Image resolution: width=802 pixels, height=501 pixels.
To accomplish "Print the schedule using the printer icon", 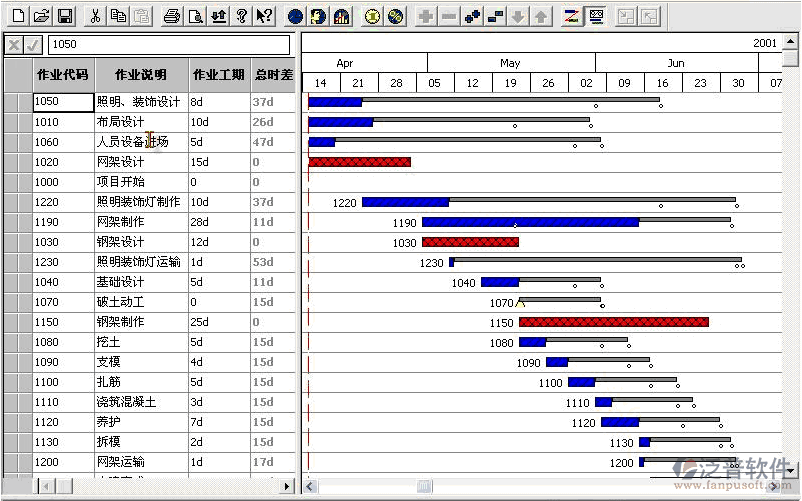I will [172, 16].
